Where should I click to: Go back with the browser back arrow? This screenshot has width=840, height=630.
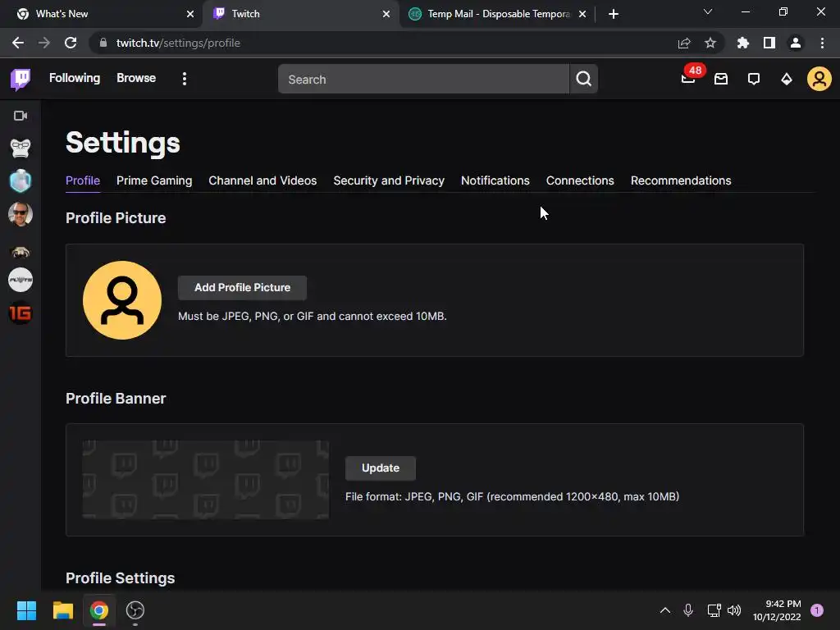[18, 43]
